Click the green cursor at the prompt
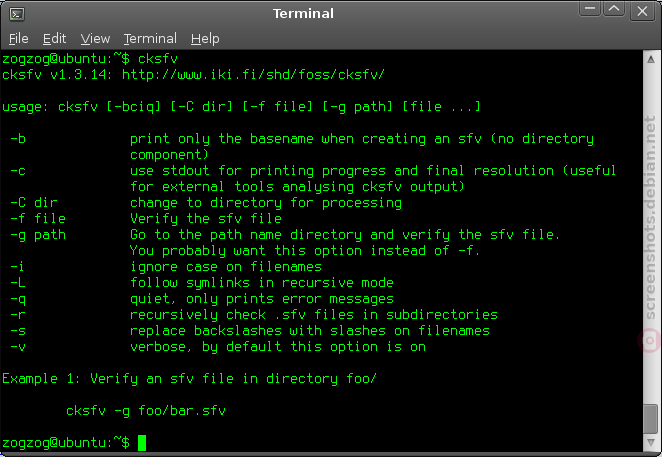The image size is (662, 457). point(142,443)
